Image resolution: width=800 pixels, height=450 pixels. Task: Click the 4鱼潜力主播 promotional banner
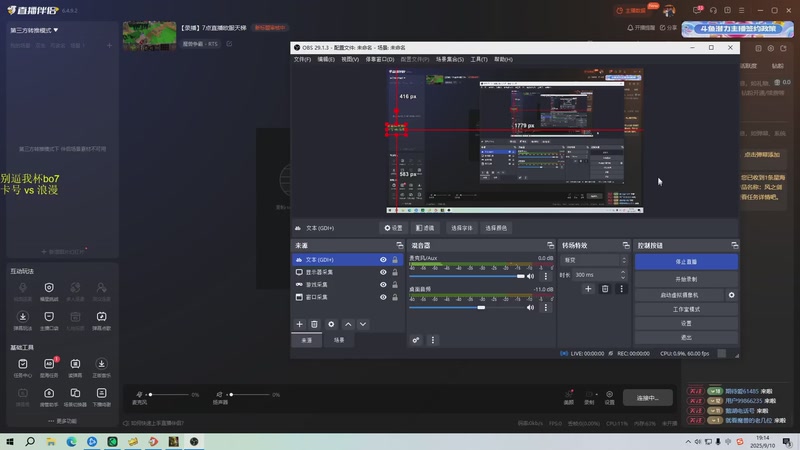pyautogui.click(x=738, y=29)
